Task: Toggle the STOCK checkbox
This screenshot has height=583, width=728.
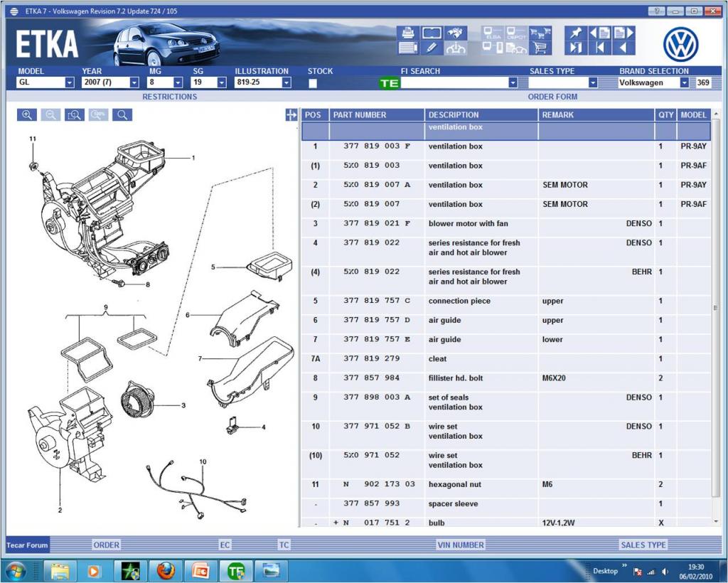Action: click(313, 83)
